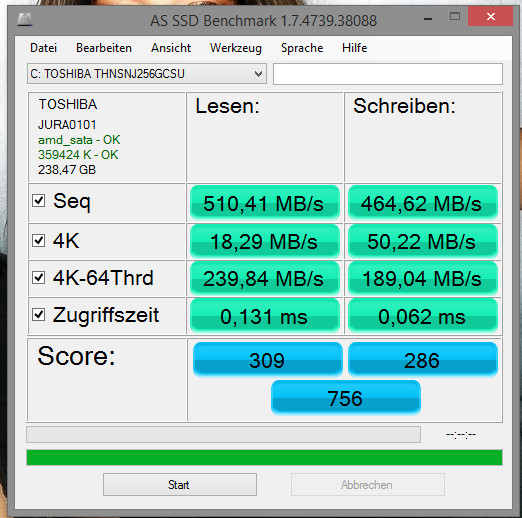The height and width of the screenshot is (518, 522).
Task: Click the AS SSD app icon in title bar
Action: pyautogui.click(x=25, y=19)
